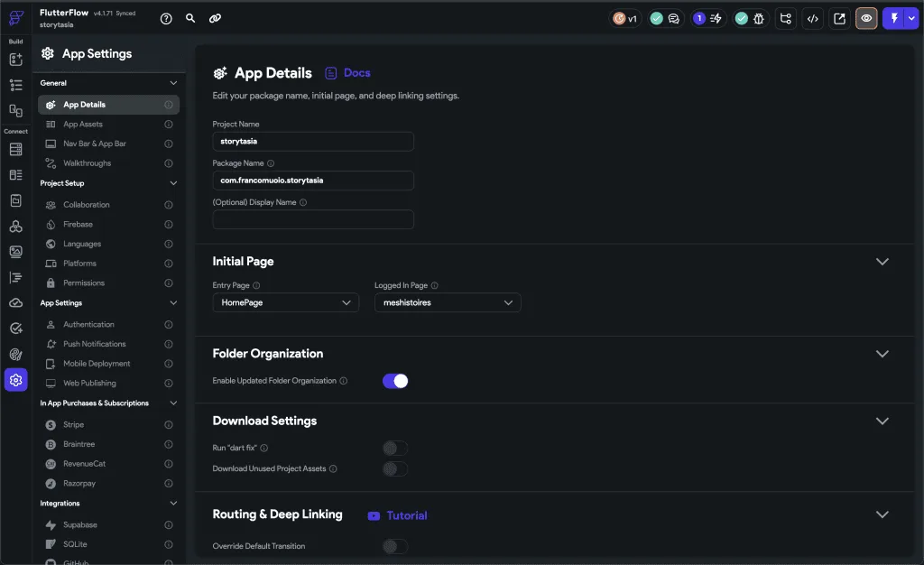Viewport: 924px width, 565px height.
Task: Open the developer code view icon
Action: pyautogui.click(x=812, y=18)
